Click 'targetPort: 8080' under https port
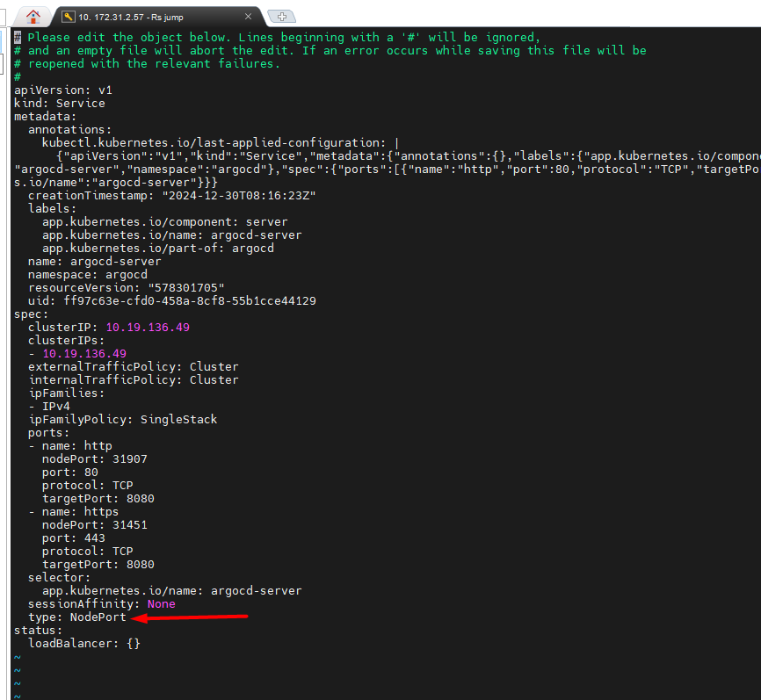Screen dimensions: 761x700 [98, 565]
